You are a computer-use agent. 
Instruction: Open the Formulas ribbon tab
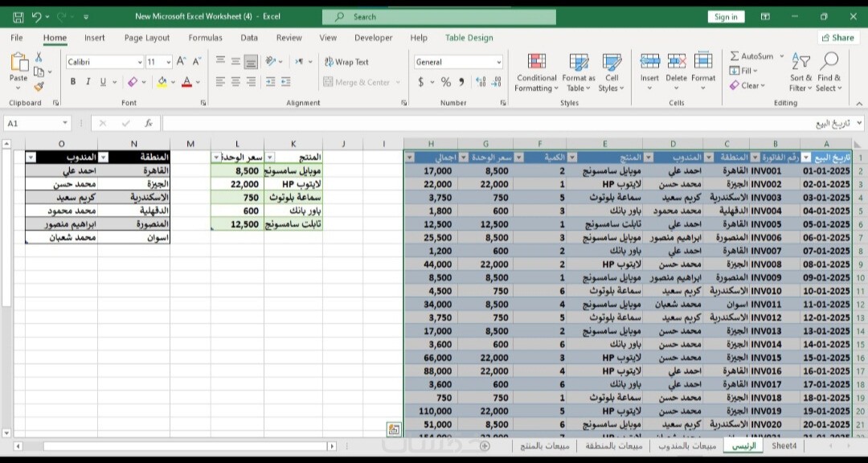(206, 38)
